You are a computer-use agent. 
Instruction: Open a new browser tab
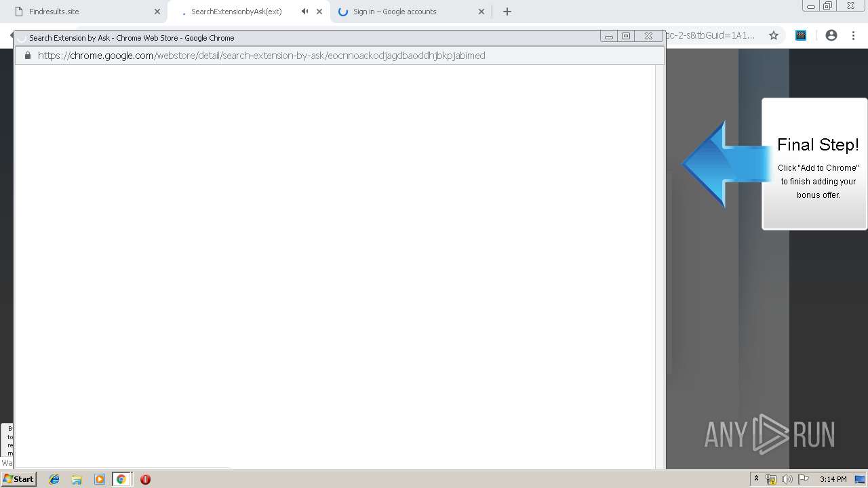507,12
